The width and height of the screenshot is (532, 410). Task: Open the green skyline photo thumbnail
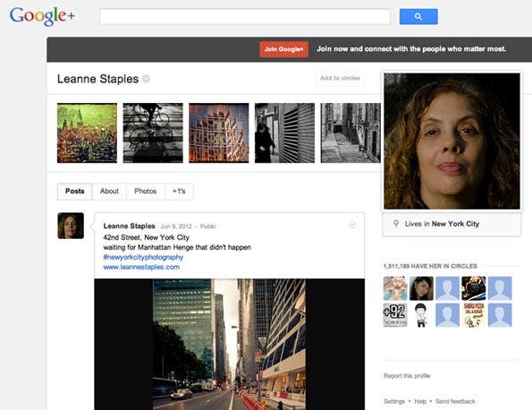(88, 132)
